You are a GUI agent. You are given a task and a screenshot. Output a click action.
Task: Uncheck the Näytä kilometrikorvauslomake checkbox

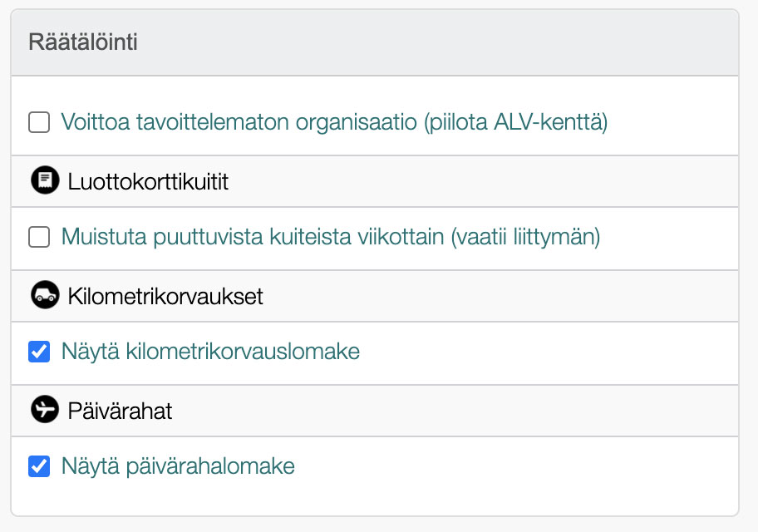coord(39,352)
